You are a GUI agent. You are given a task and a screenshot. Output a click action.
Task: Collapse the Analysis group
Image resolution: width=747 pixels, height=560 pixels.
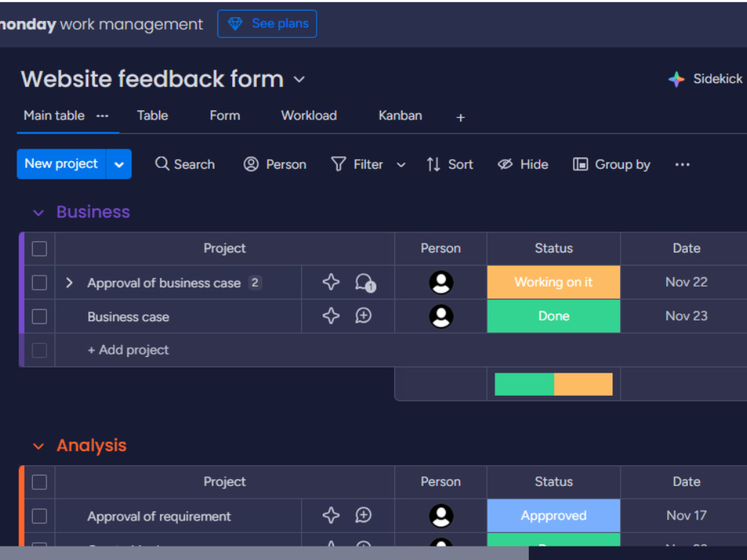[x=39, y=447]
